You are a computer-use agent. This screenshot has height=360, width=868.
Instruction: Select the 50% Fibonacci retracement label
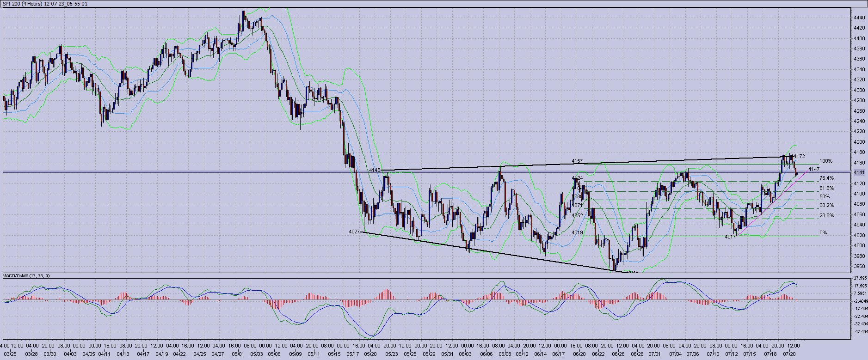tap(825, 197)
